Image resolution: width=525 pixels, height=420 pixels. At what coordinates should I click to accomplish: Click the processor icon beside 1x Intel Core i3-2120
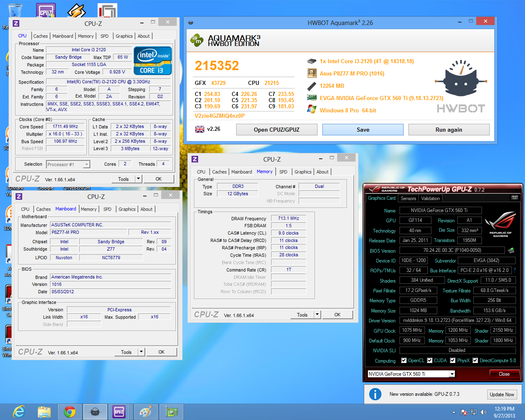[x=312, y=61]
